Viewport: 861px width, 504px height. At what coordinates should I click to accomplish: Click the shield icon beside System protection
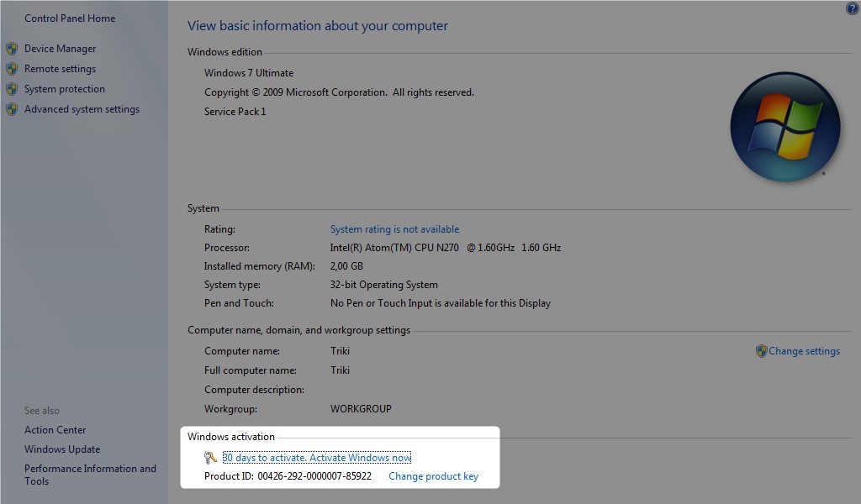(x=12, y=89)
